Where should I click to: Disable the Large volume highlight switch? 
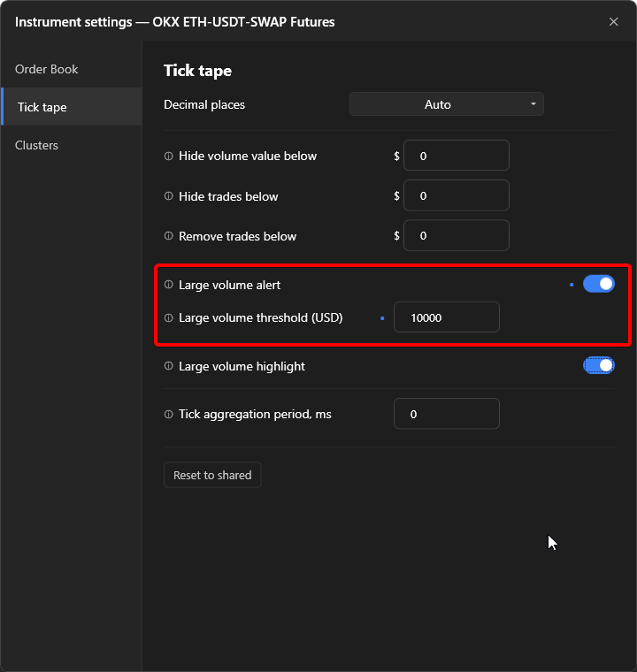(598, 365)
